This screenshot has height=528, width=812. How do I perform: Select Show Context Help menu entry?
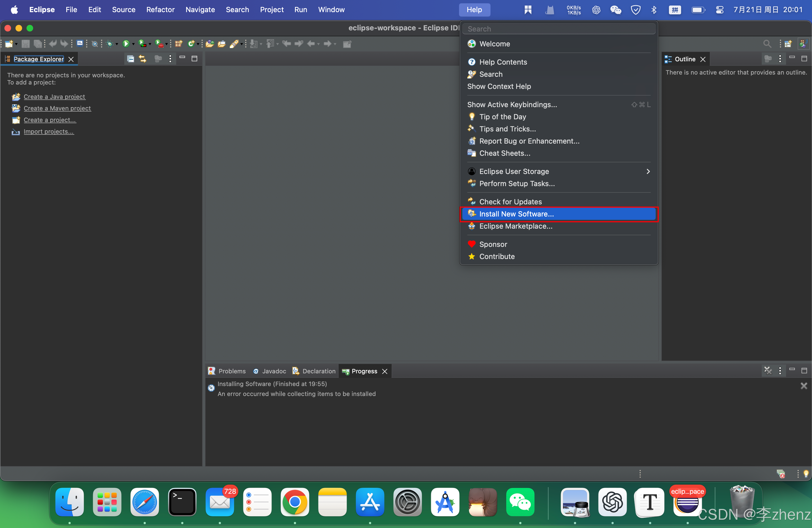[x=558, y=86]
